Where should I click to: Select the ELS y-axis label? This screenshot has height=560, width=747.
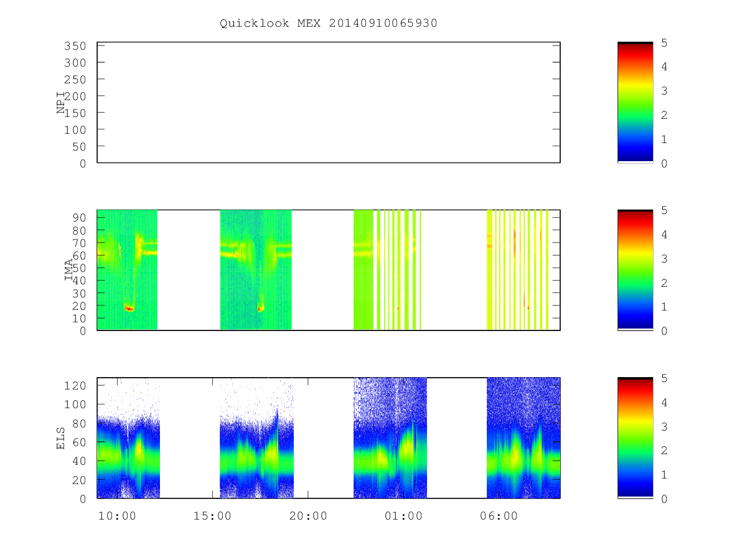click(61, 438)
